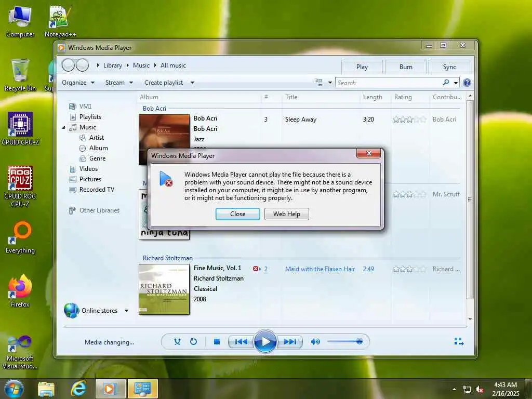
Task: Expand Create playlist dropdown arrow
Action: [192, 83]
